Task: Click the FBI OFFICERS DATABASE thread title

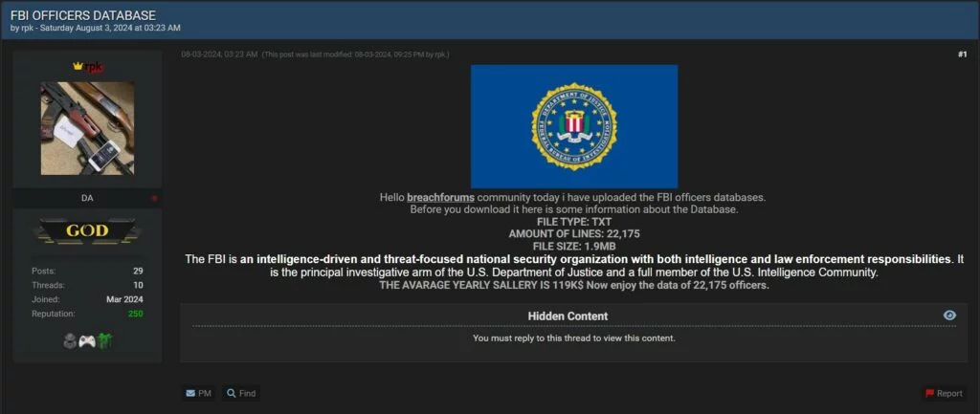Action: pos(83,15)
